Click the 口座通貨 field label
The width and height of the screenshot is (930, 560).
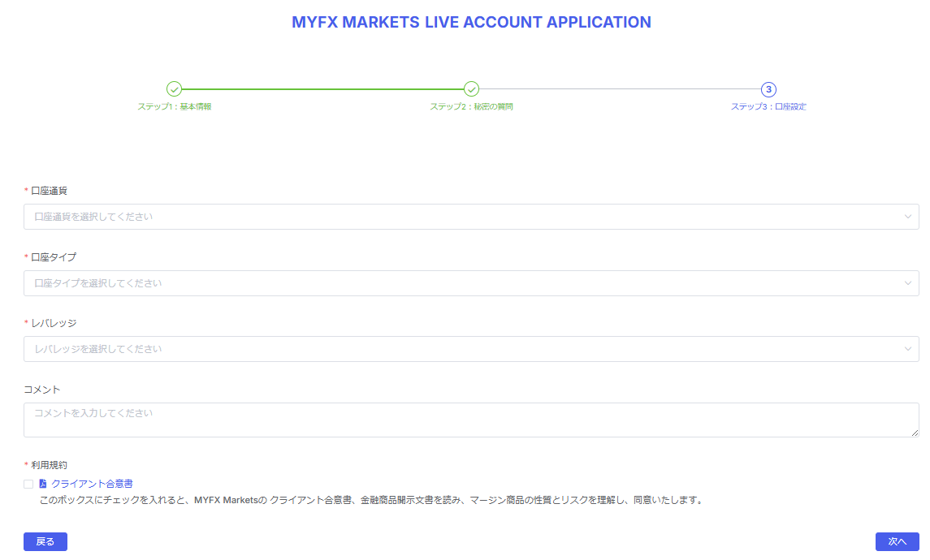click(x=49, y=191)
